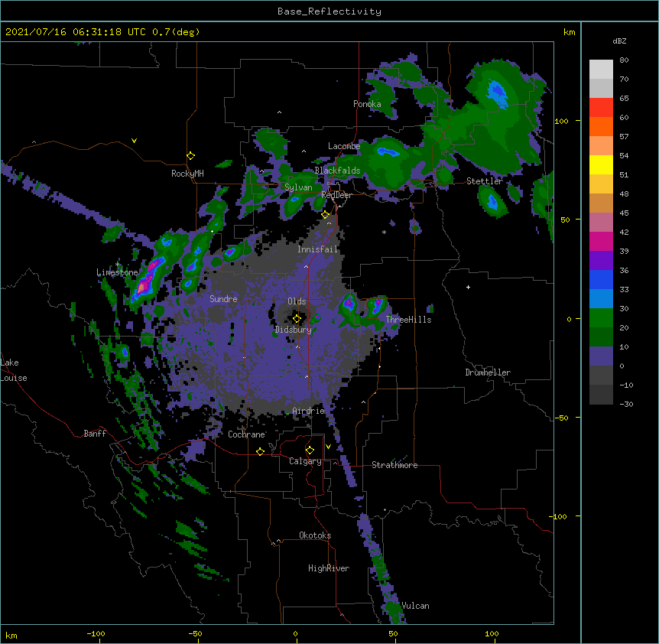Screen dimensions: 659x644
Task: Select the Airdrie label
Action: tap(309, 411)
